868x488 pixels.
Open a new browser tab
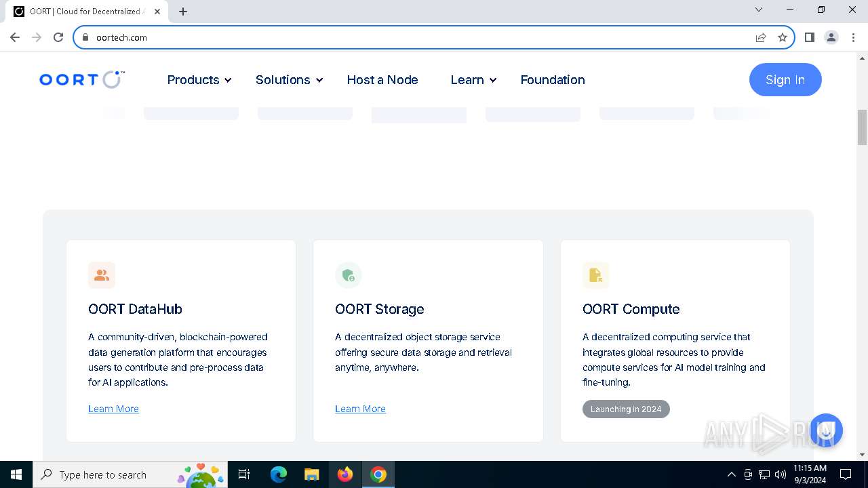[183, 12]
